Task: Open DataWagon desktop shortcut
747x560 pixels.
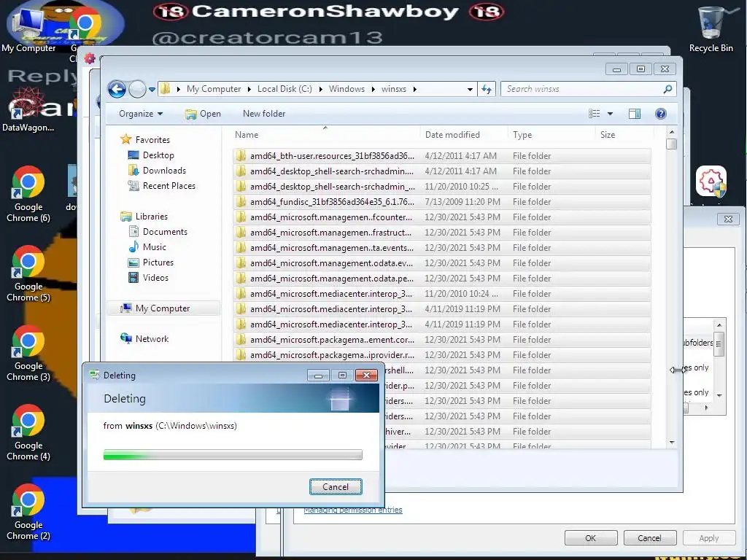Action: pos(28,109)
